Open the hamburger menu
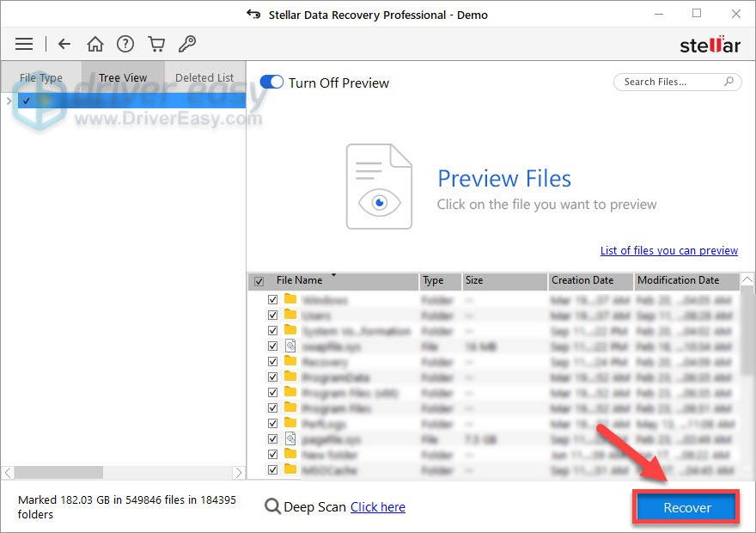Viewport: 756px width, 533px height. [24, 44]
